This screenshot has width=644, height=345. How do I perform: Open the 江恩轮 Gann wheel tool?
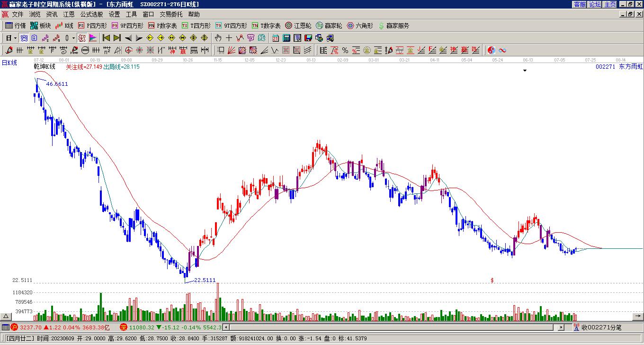(298, 26)
